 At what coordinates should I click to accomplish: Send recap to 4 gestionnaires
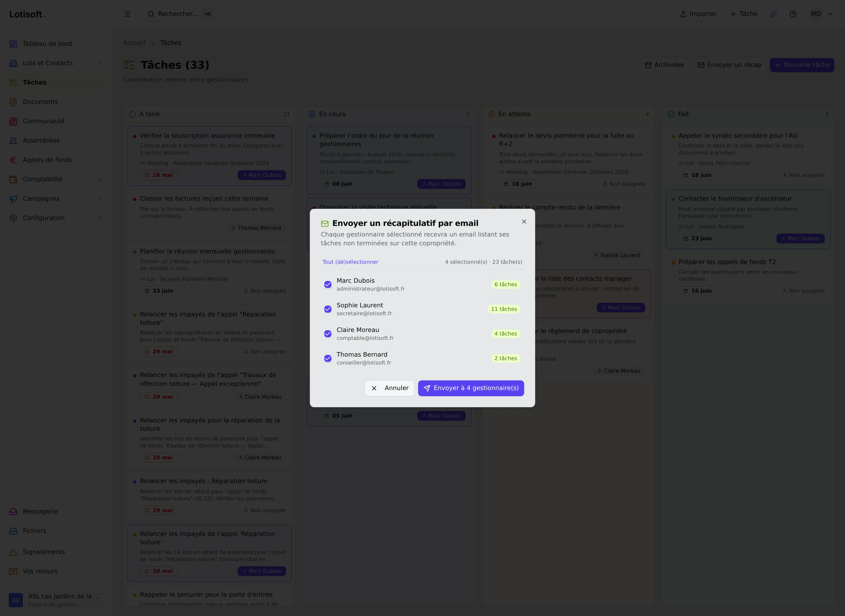(x=471, y=388)
